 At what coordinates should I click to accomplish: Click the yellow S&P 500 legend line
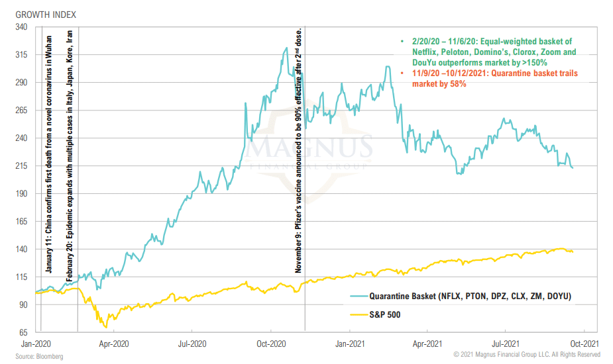click(359, 314)
